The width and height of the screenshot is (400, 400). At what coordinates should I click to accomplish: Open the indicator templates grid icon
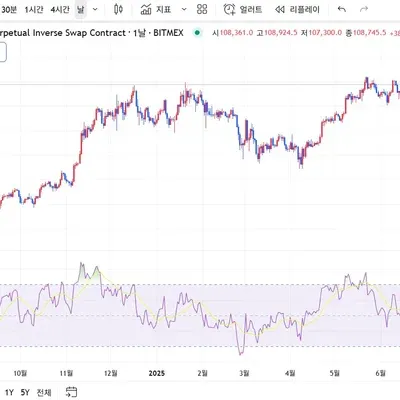[x=202, y=9]
